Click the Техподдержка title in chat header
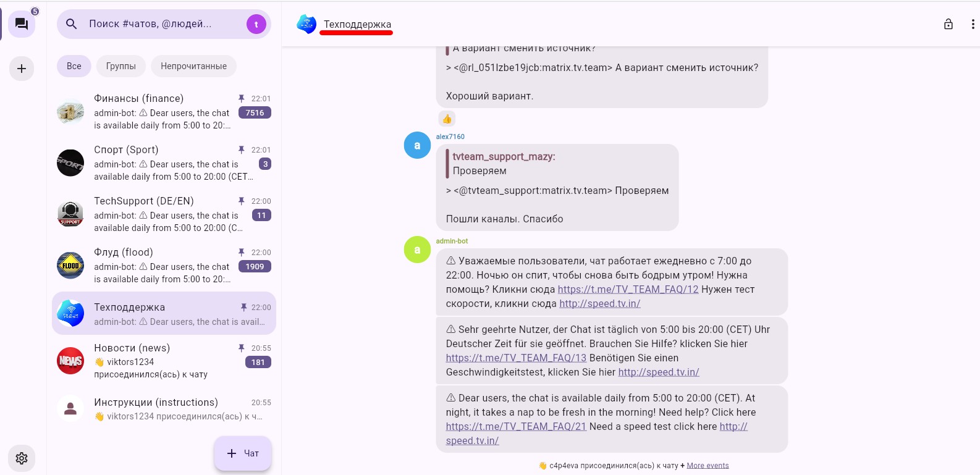Image resolution: width=980 pixels, height=475 pixels. (357, 25)
